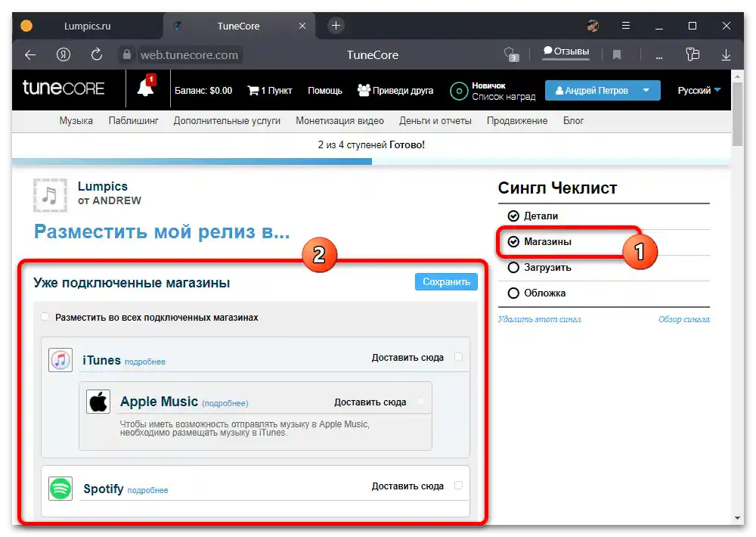Viewport: 756px width, 537px height.
Task: Click the Уже подключенные магазины heading
Action: click(x=132, y=283)
